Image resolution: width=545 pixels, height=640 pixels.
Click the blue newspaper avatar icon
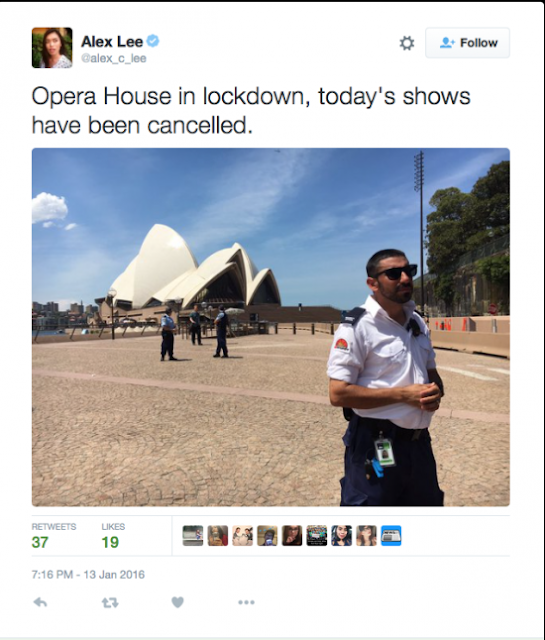[391, 536]
